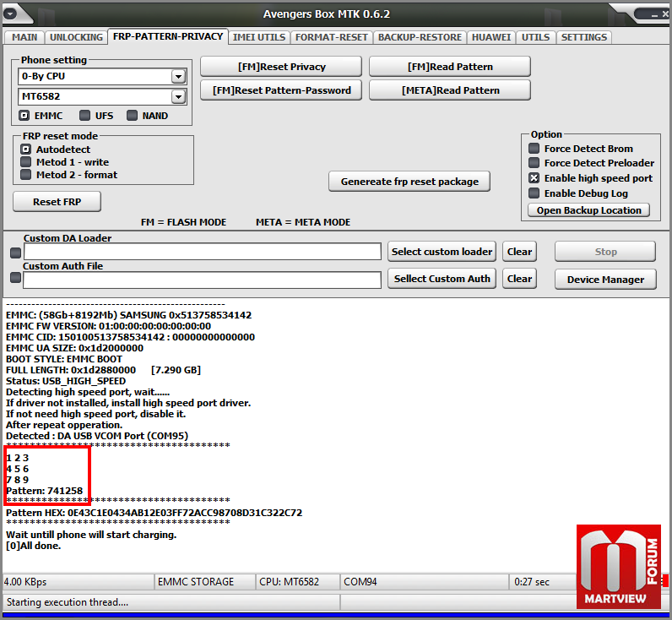
Task: Click [META]Read Pattern button
Action: point(450,90)
